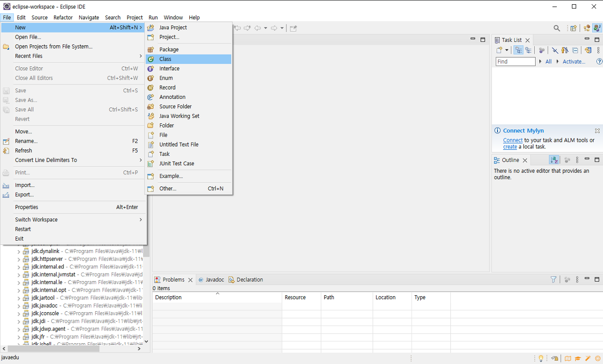This screenshot has height=364, width=603.
Task: Click the tip of the day lightbulb icon
Action: 541,358
